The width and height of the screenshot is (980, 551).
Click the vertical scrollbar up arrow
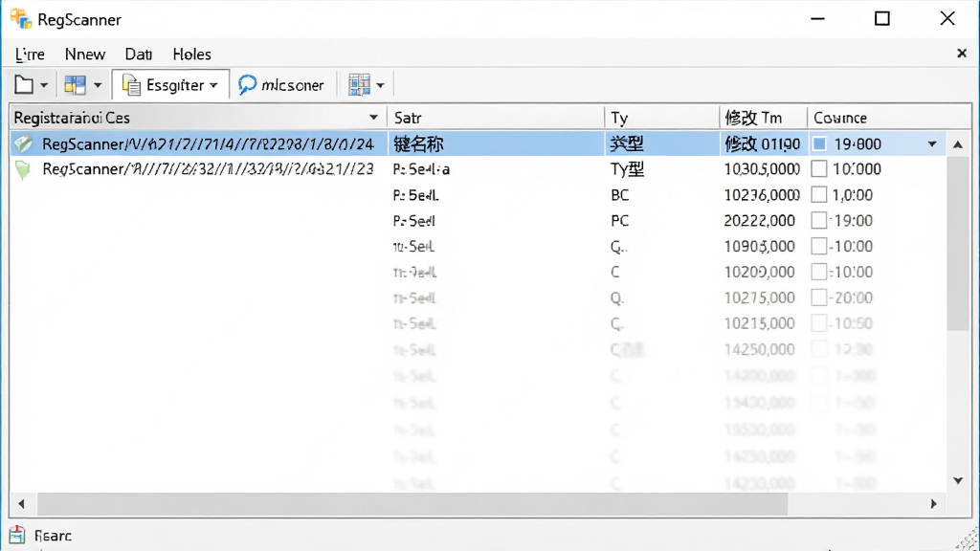pyautogui.click(x=958, y=144)
